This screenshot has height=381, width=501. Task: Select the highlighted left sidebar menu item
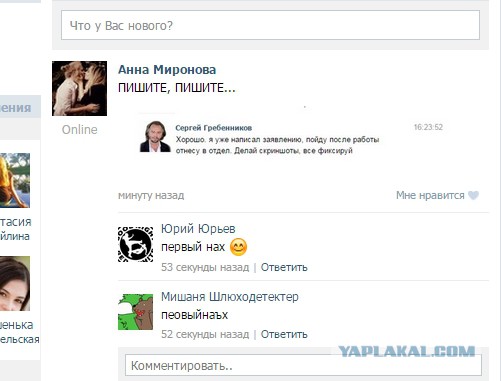click(20, 107)
